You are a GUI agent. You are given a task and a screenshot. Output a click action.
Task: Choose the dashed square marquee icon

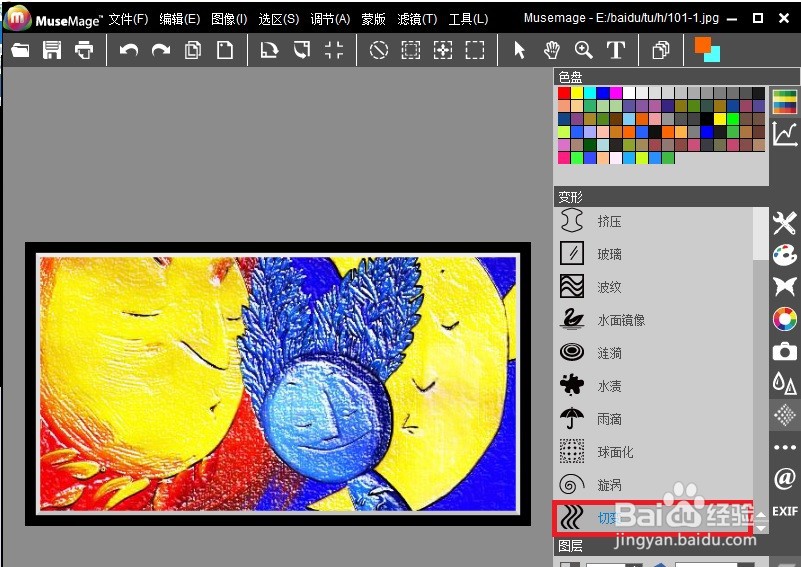click(x=475, y=50)
